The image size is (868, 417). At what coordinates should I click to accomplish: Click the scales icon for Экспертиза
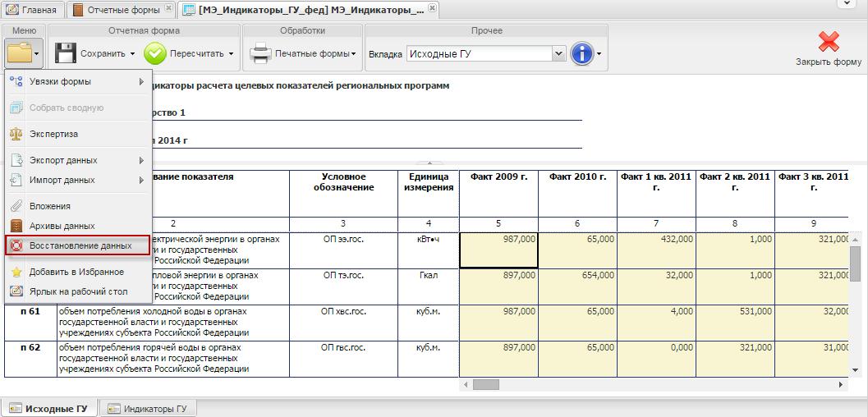point(16,134)
